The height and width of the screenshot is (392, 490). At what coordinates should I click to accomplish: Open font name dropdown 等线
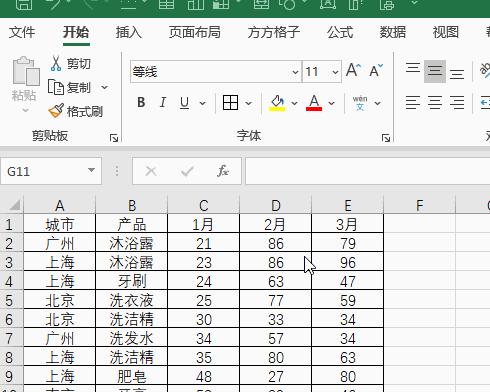295,72
